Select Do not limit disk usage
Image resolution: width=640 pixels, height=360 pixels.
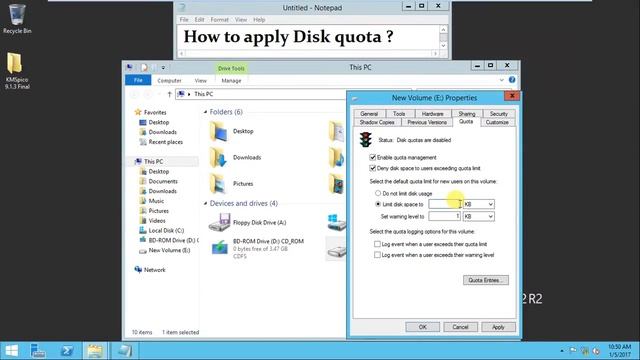(378, 193)
